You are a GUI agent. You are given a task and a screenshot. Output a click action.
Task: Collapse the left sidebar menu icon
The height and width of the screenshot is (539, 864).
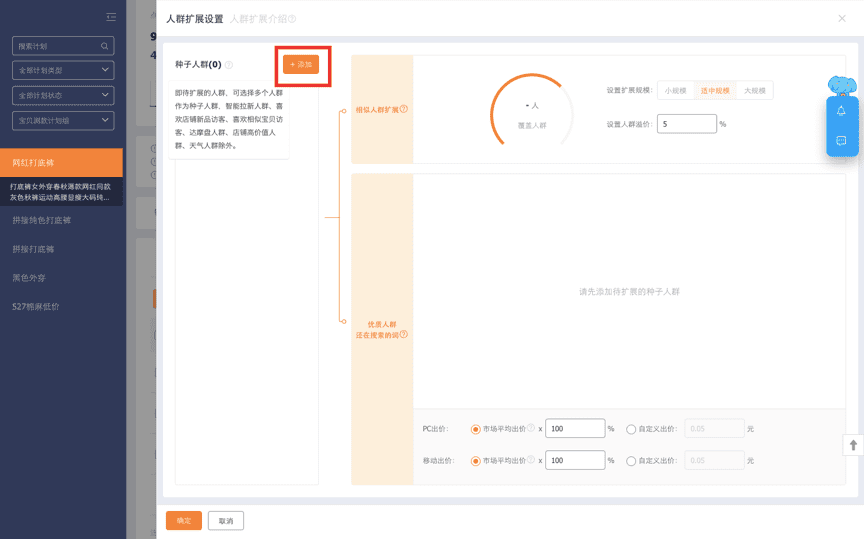pos(111,17)
